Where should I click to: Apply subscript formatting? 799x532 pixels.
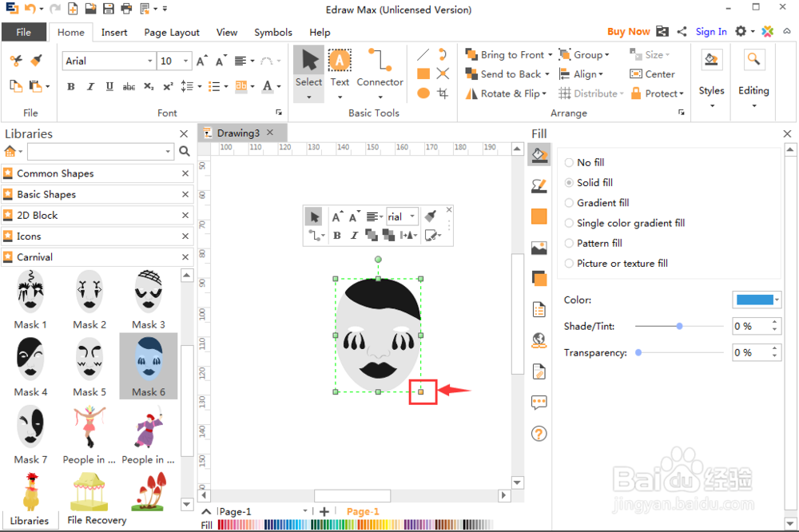(x=149, y=86)
